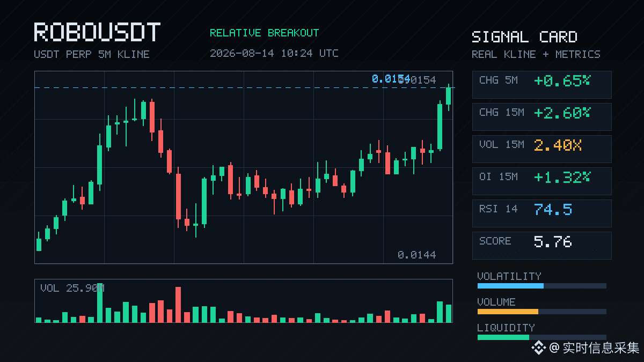Click the blue VOLATILITY progress bar
Screen dimensions: 644x362
pos(510,286)
